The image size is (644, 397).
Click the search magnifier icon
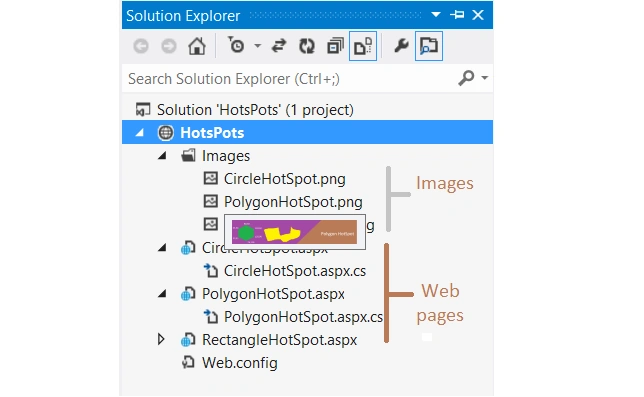(467, 78)
